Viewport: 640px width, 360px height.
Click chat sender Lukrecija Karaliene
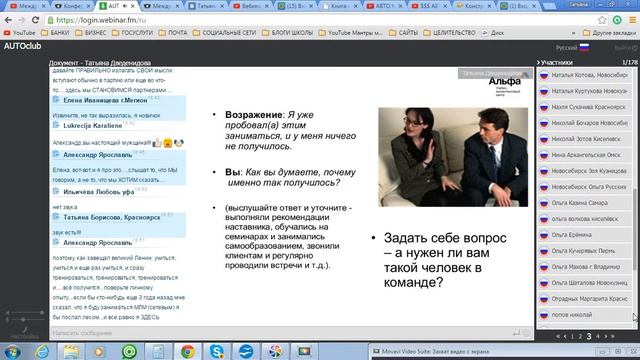tap(93, 126)
